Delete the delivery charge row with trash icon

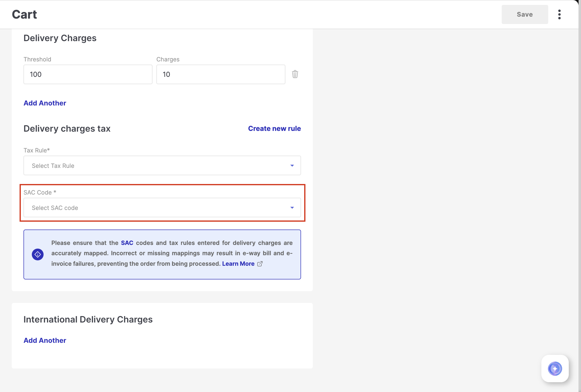click(295, 74)
